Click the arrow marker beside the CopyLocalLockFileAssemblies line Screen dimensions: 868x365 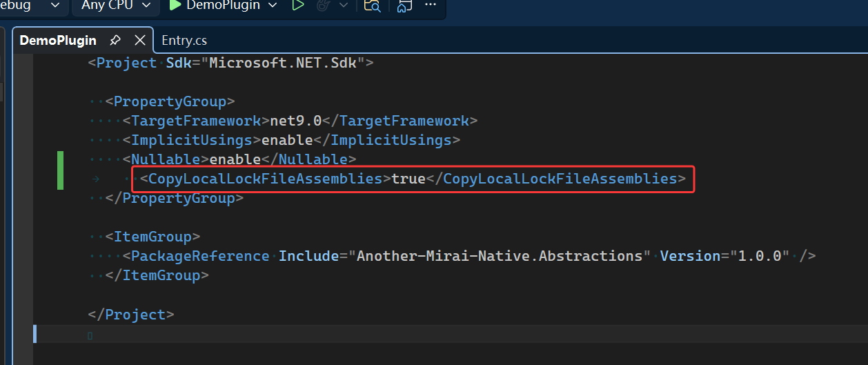pos(95,179)
